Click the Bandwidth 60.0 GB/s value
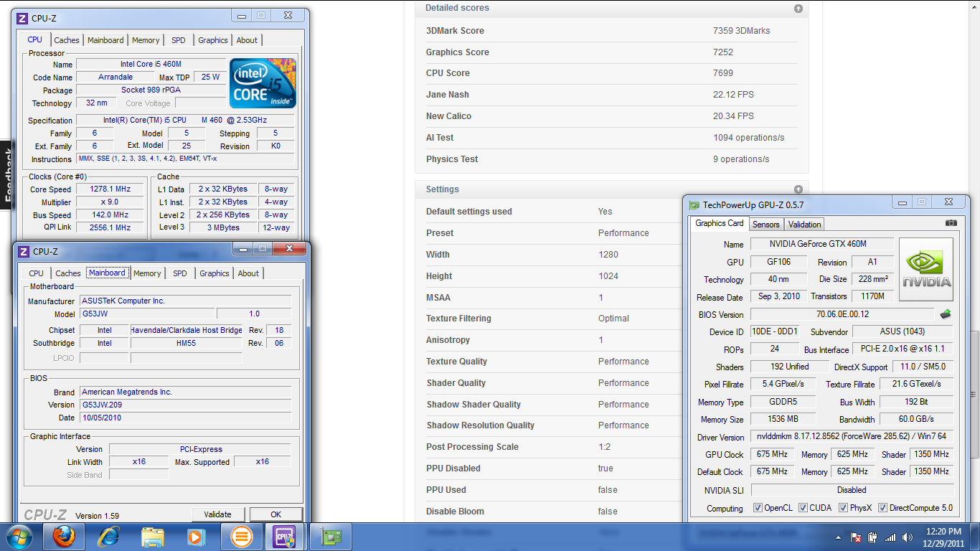The height and width of the screenshot is (551, 980). 916,419
